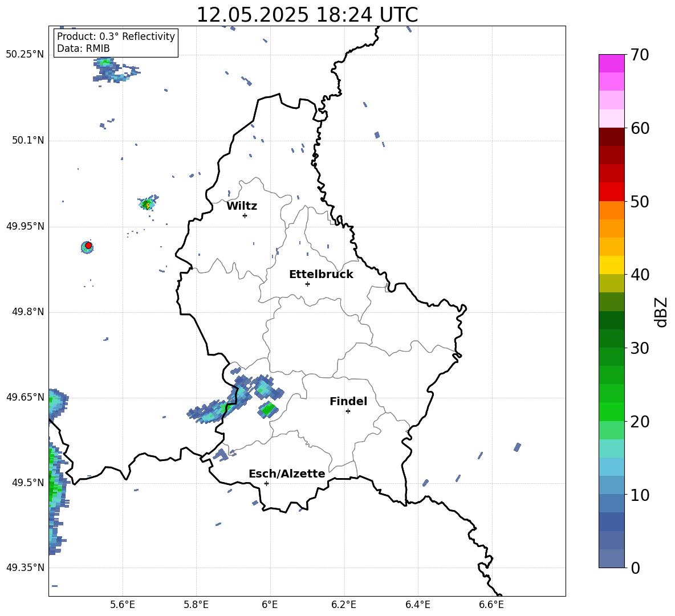
Task: Click the 20 value on the colorbar
Action: [x=640, y=422]
